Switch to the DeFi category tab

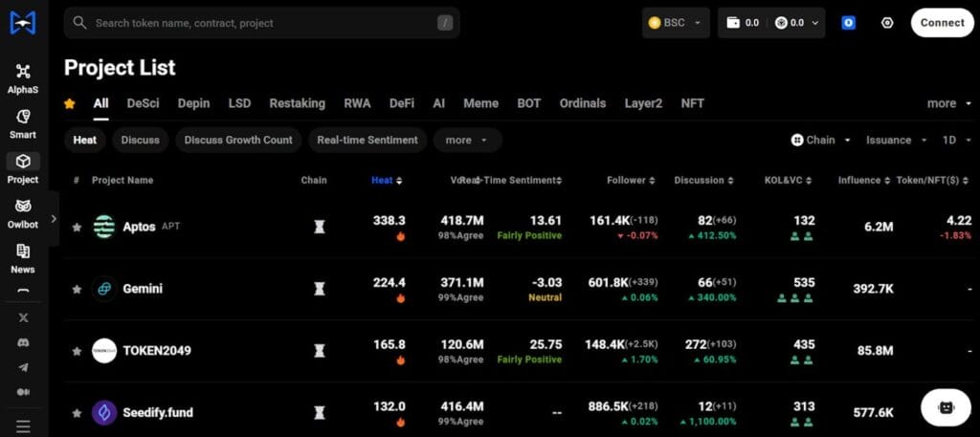click(x=402, y=103)
